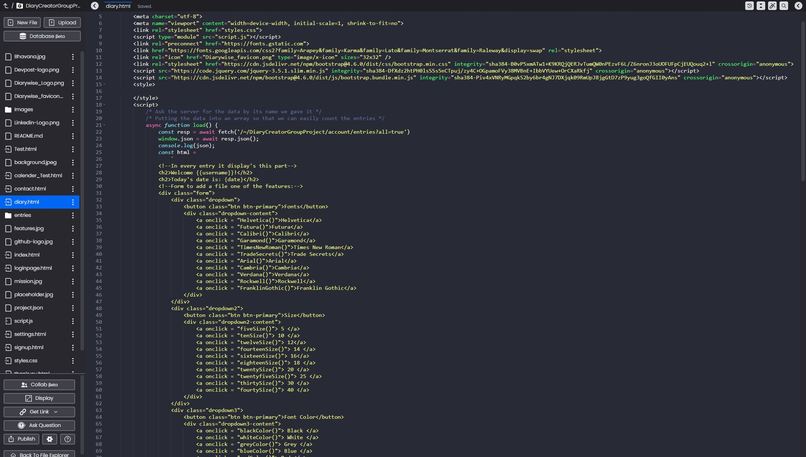
Task: Go up one level with the back arrow icon
Action: (x=6, y=6)
